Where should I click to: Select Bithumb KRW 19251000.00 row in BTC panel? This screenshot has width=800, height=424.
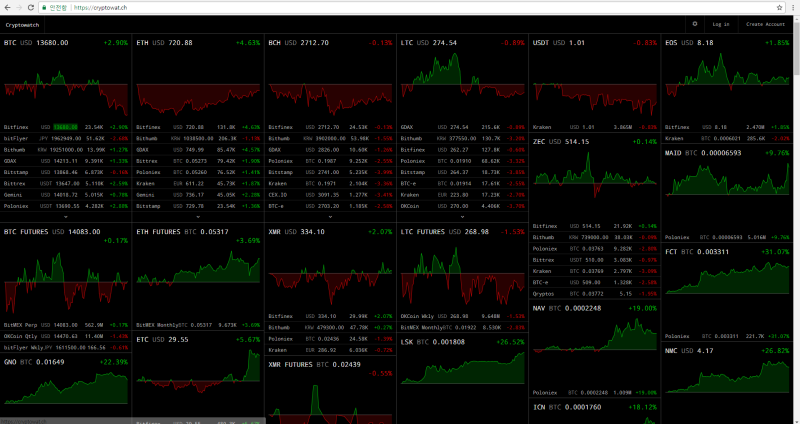[66, 149]
